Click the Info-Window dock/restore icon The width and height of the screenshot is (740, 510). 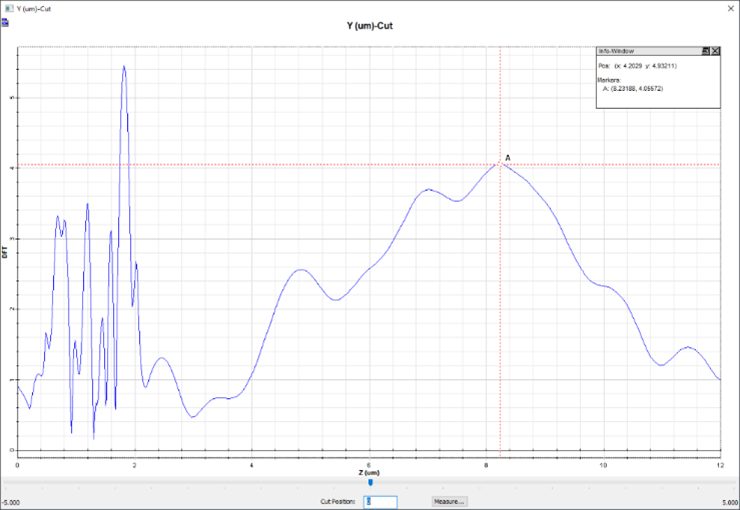[704, 50]
